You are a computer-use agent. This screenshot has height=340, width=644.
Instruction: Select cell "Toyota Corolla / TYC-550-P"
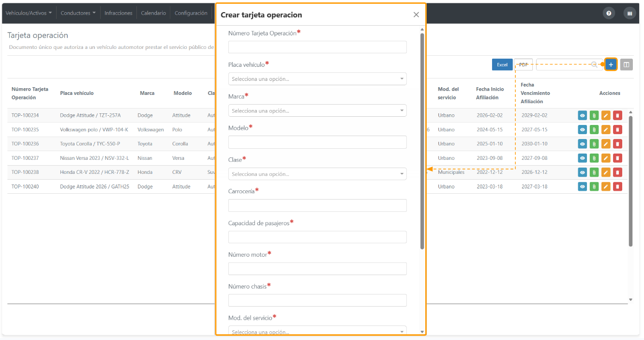point(90,144)
